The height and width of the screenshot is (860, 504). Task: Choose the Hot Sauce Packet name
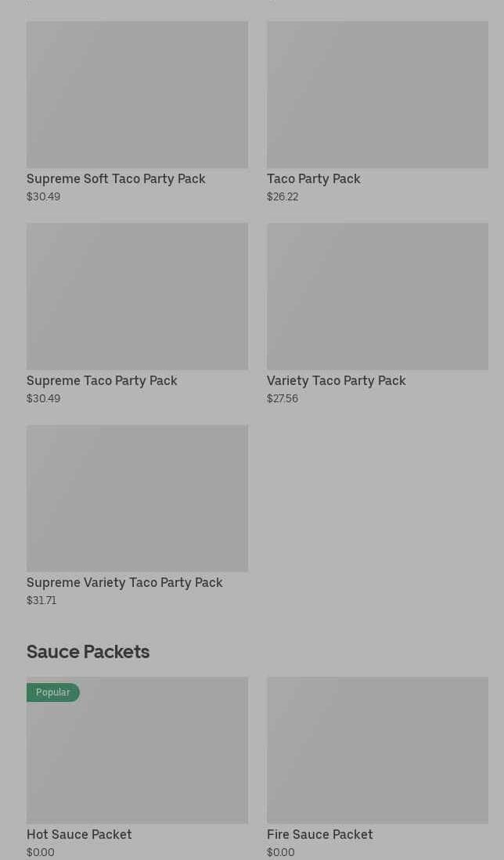click(x=79, y=835)
